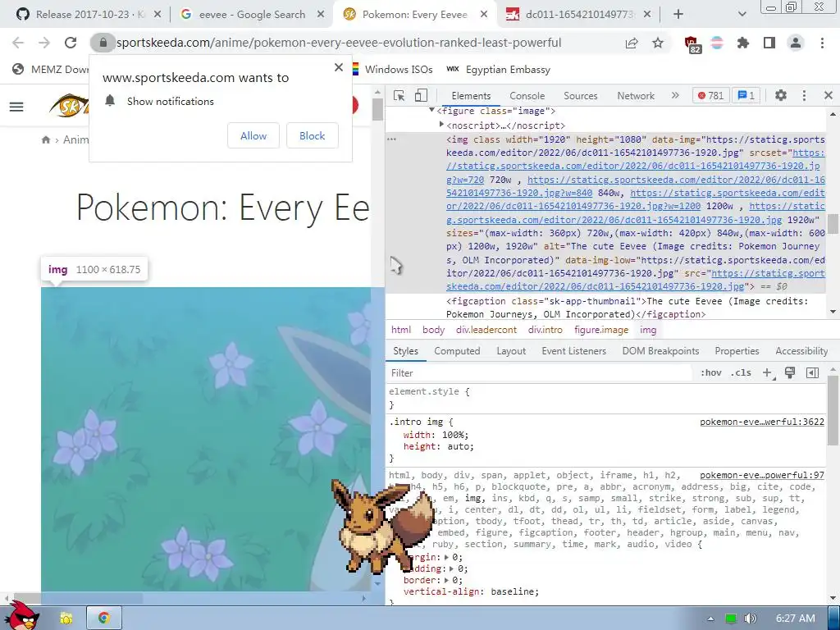Open the Properties tab

737,351
